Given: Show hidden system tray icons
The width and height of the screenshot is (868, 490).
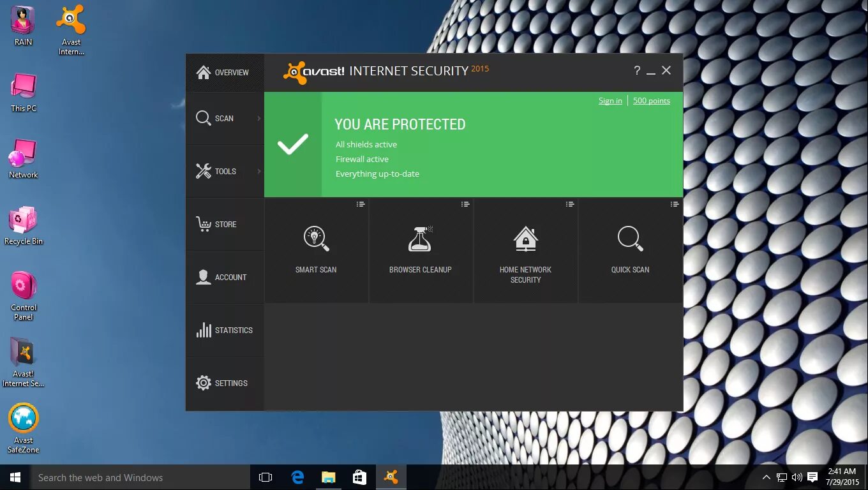Looking at the screenshot, I should [x=766, y=477].
